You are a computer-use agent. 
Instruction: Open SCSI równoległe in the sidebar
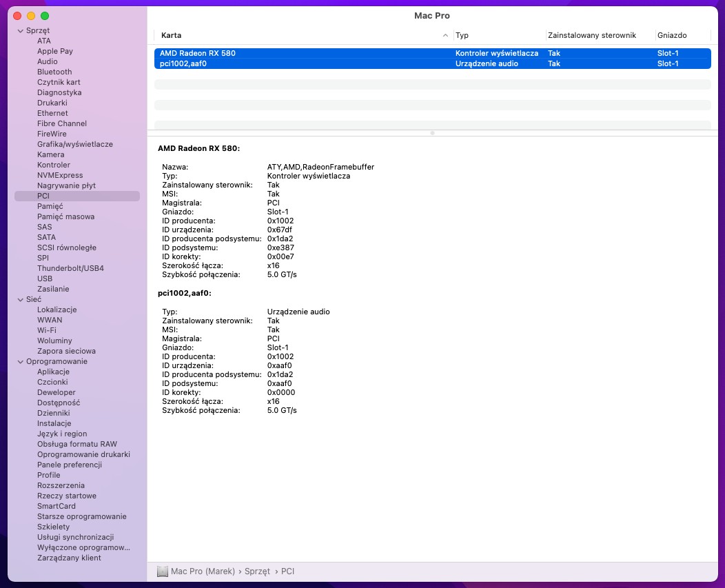coord(67,247)
